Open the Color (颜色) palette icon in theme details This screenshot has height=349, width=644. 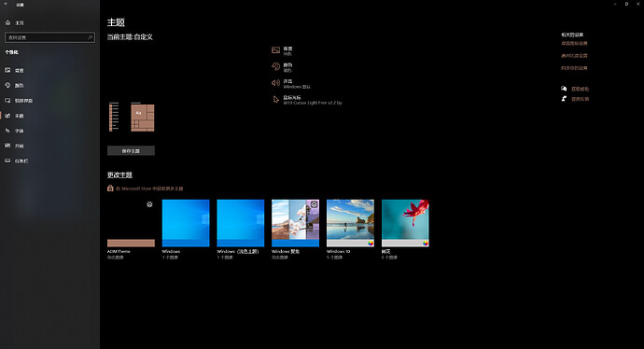point(275,66)
